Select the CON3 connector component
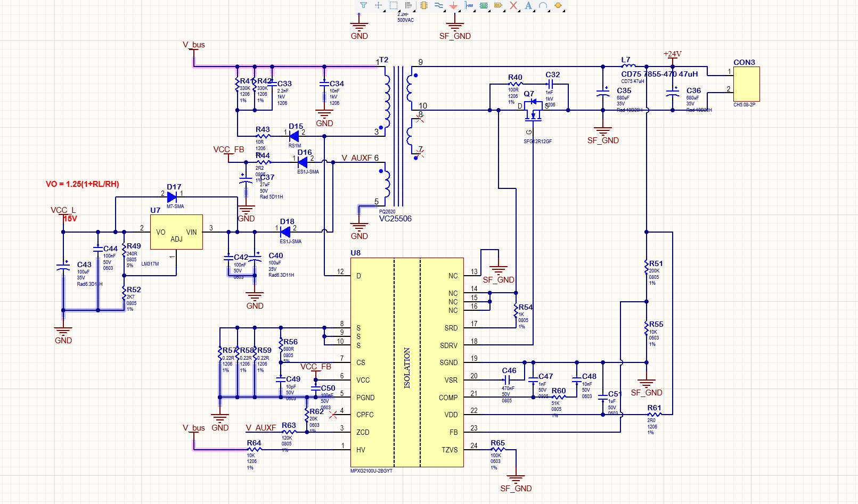 [746, 84]
